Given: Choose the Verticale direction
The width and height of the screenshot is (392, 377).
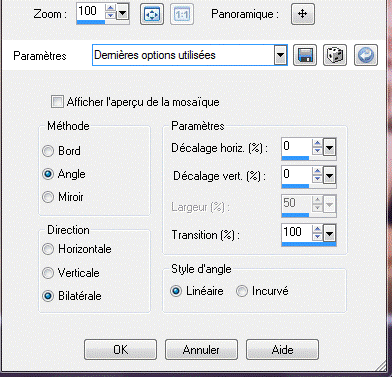Looking at the screenshot, I should [48, 273].
